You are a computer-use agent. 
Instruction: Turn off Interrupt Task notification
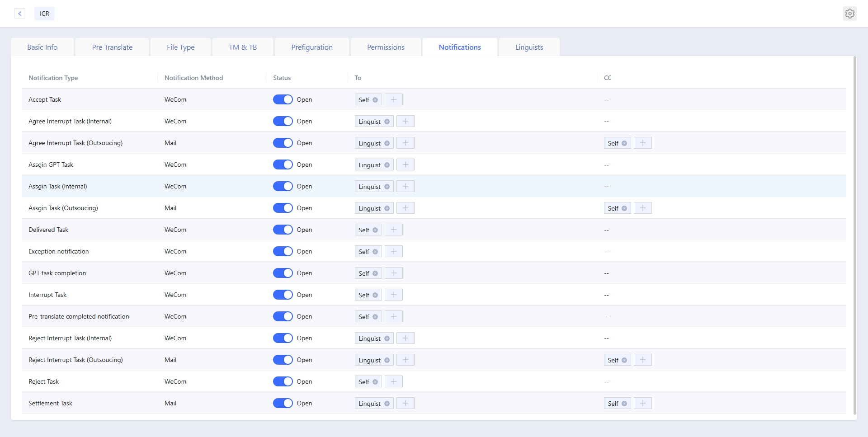[x=283, y=295]
